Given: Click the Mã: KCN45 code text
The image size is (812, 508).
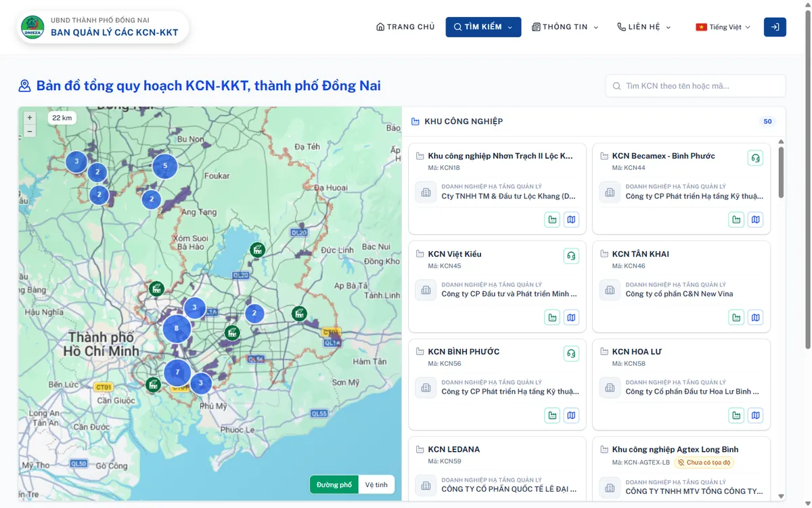Looking at the screenshot, I should click(x=445, y=266).
